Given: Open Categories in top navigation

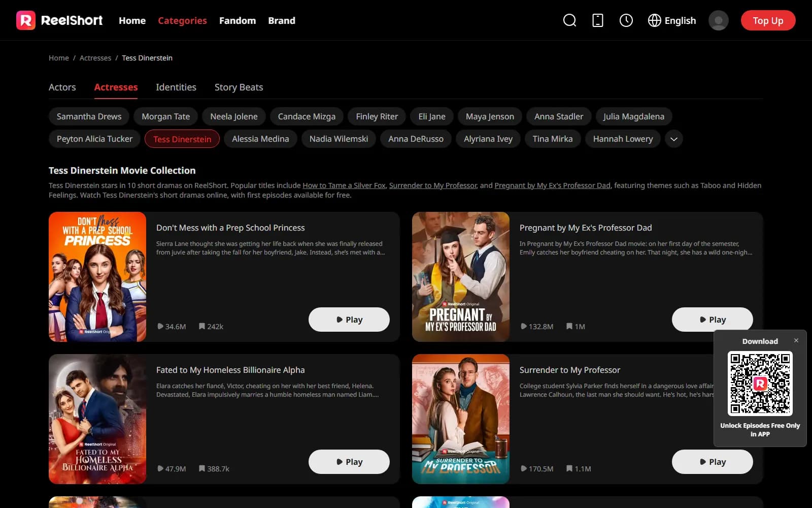Looking at the screenshot, I should click(182, 20).
